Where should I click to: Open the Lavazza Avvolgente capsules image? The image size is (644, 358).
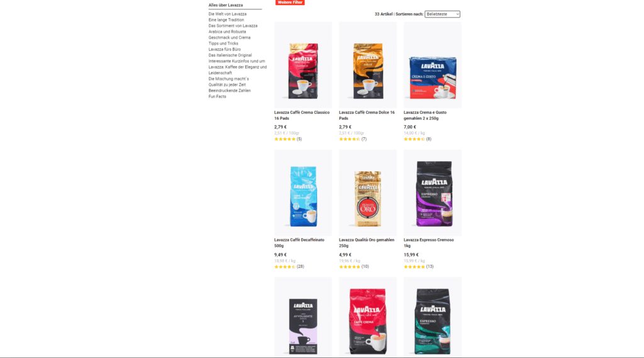303,317
